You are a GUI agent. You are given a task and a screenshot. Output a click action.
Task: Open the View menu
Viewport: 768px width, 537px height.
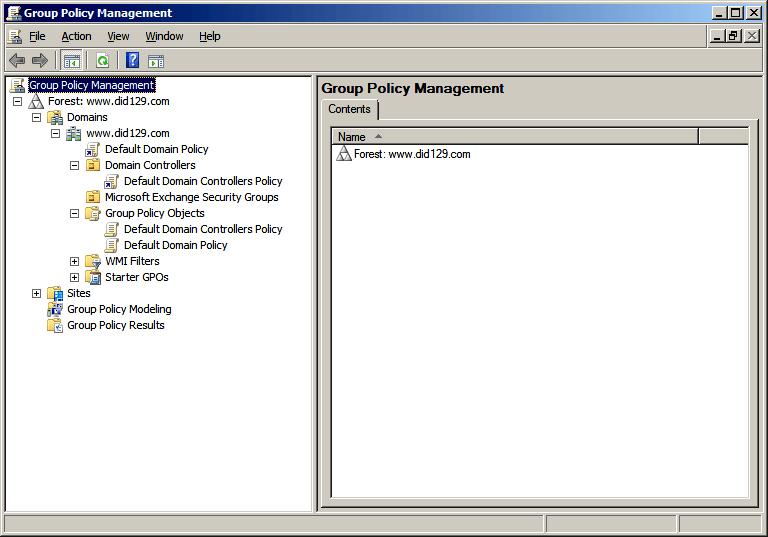click(119, 36)
